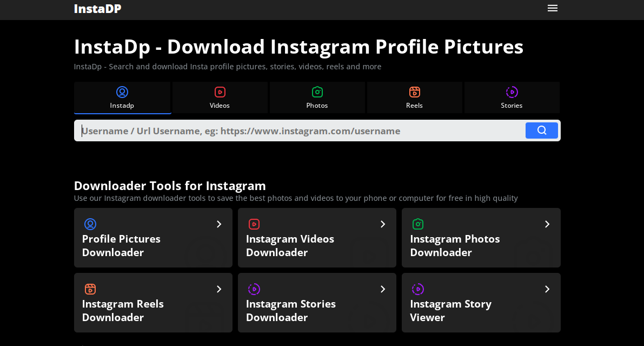Click the 'Downloader Tools for Instagram' heading

170,186
